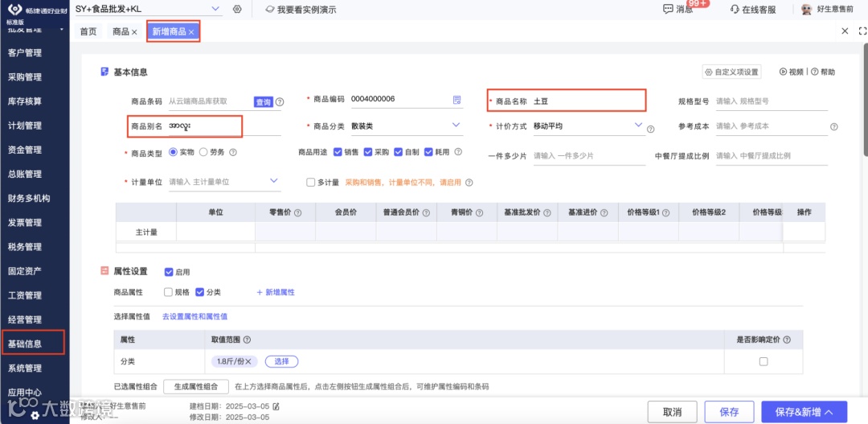Image resolution: width=868 pixels, height=424 pixels.
Task: Click help icon in 价格等级1 header
Action: [665, 213]
